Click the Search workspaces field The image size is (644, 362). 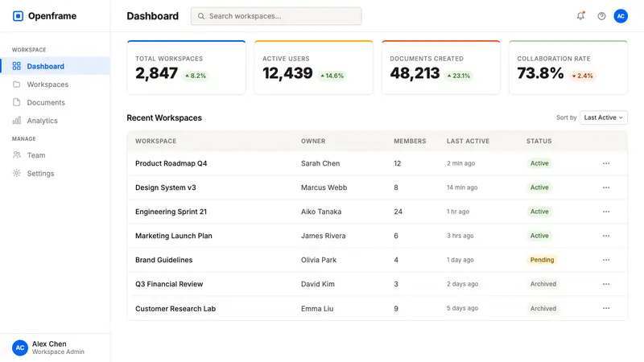[x=276, y=16]
